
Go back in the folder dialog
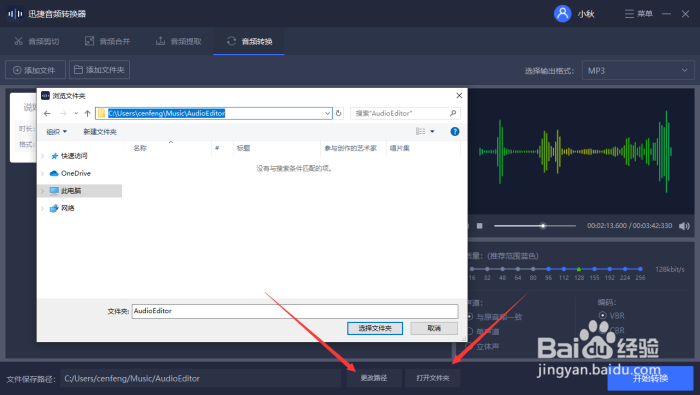pyautogui.click(x=47, y=113)
